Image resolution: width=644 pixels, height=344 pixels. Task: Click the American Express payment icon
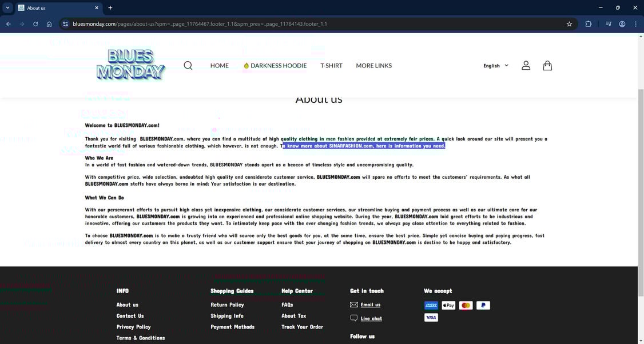(x=431, y=305)
